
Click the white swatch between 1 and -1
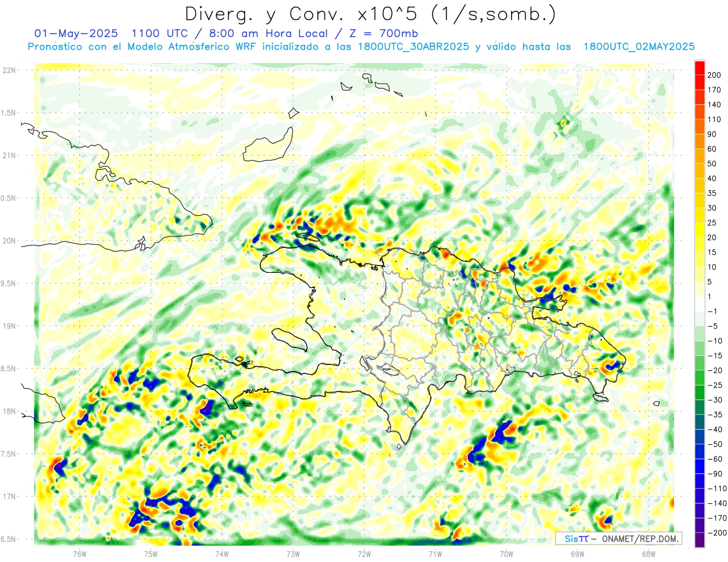coord(699,304)
